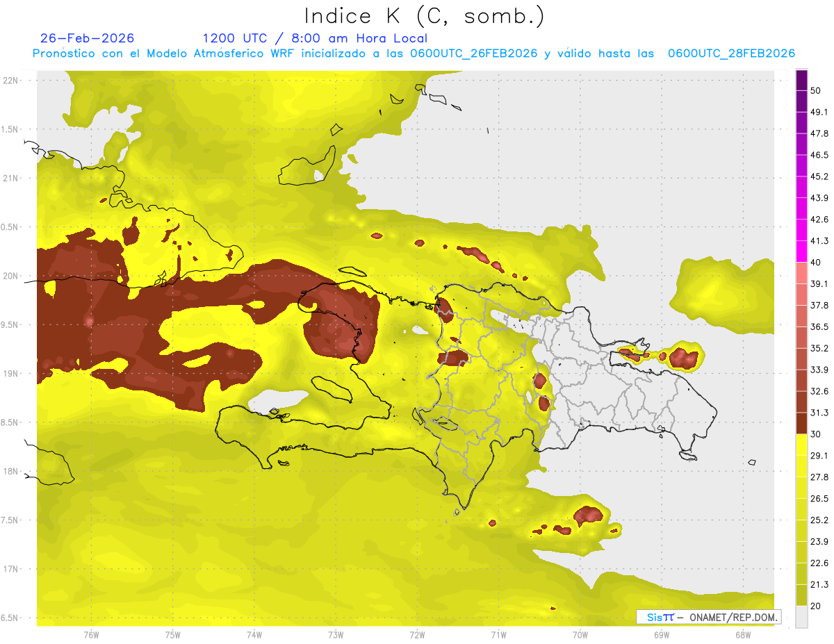Click the "37.8" color scale label
834x644 pixels.
pyautogui.click(x=819, y=306)
